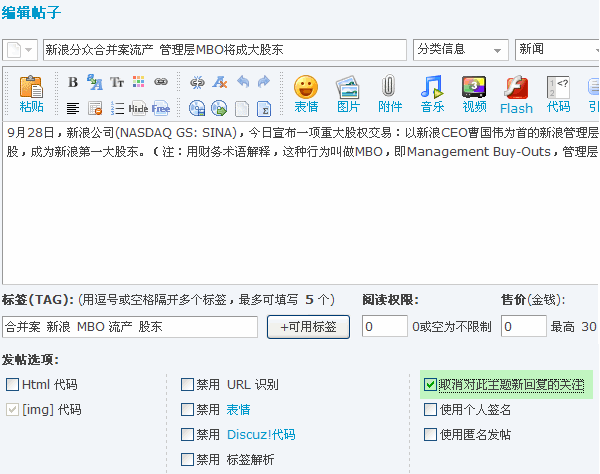600x474 pixels.
Task: Insert music via 音乐 icon
Action: coord(432,94)
